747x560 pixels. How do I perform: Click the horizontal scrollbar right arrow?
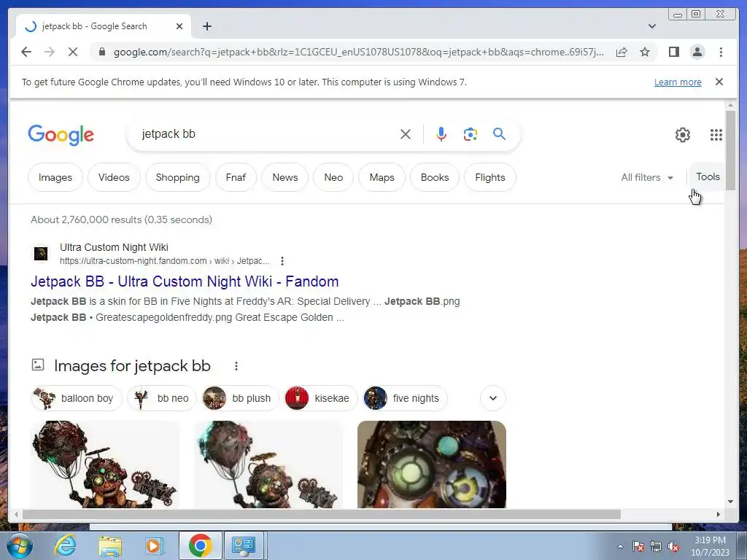coord(719,514)
